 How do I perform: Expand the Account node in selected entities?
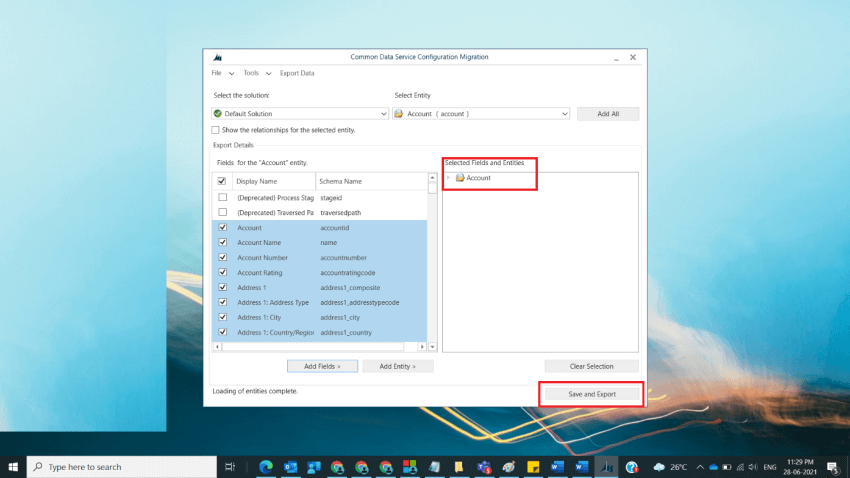point(448,178)
